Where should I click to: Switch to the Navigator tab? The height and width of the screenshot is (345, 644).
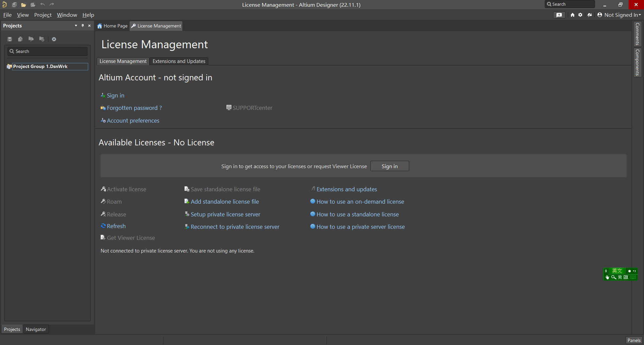point(36,329)
